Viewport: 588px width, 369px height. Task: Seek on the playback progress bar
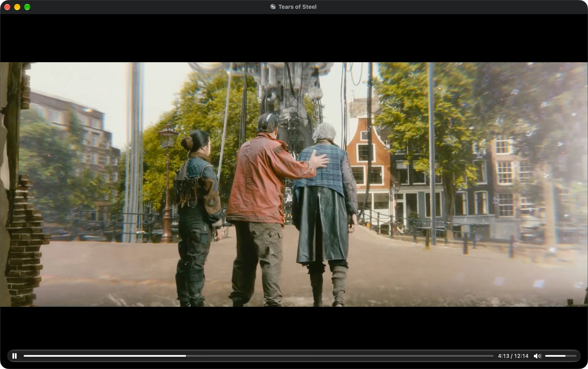pyautogui.click(x=258, y=356)
